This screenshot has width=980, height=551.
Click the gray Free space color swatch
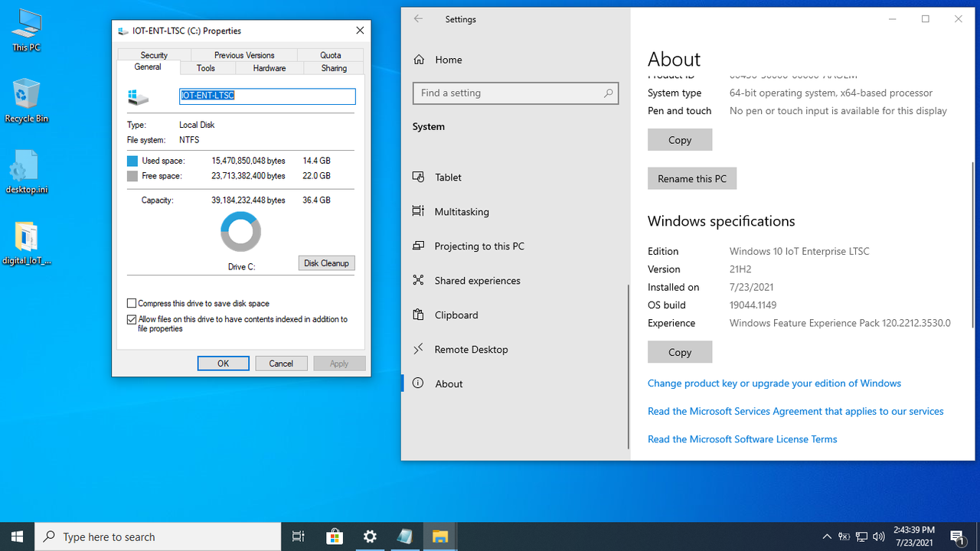132,176
